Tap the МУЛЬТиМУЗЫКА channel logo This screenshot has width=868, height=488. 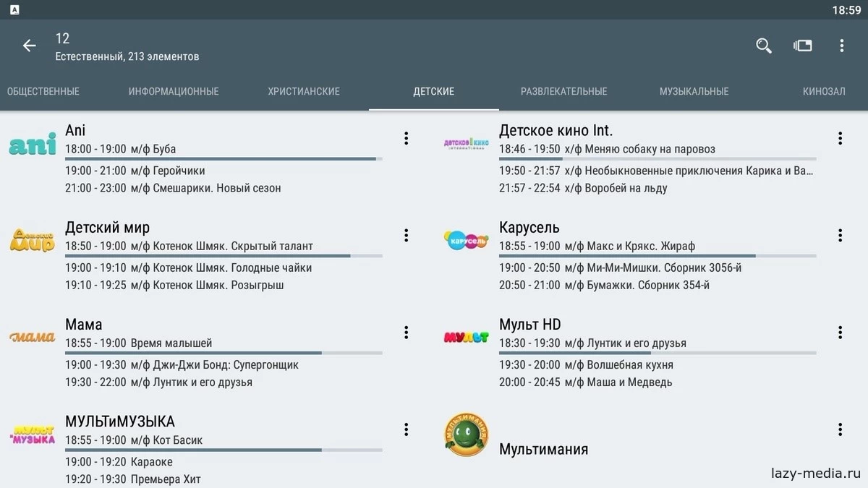33,435
